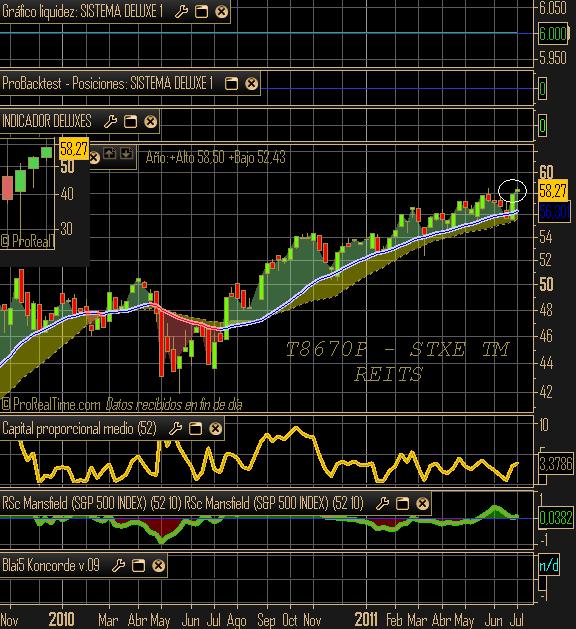Move price panel up with arrow icon
Viewport: 576px width, 629px height.
110,154
